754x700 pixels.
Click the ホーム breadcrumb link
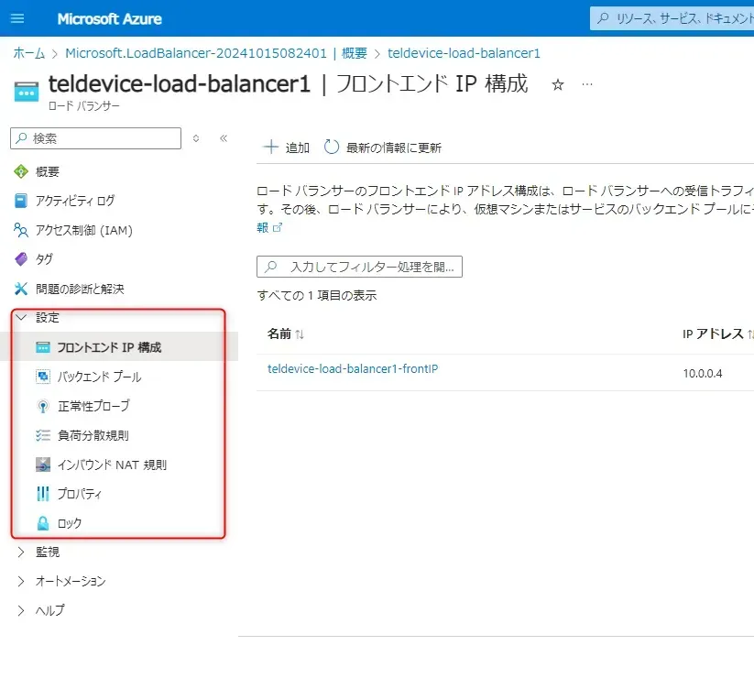point(29,53)
